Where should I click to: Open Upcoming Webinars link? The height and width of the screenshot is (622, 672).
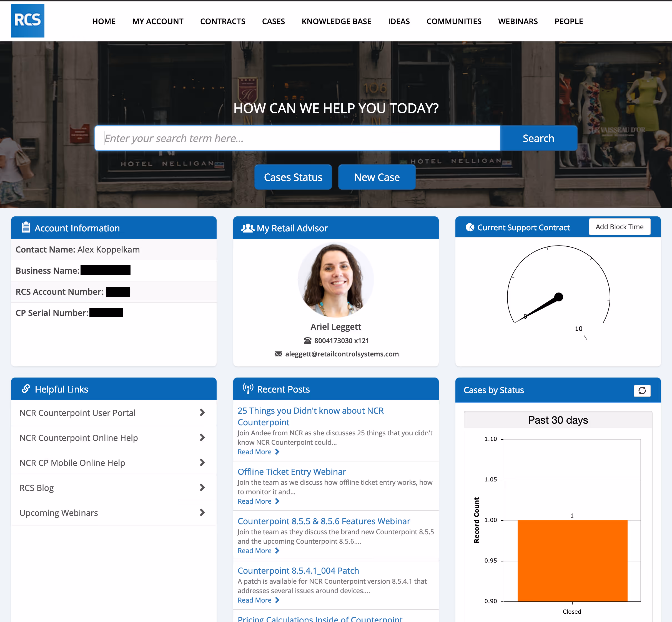tap(59, 513)
